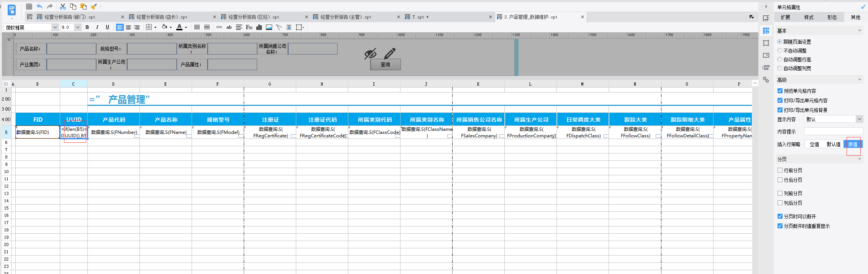This screenshot has height=274, width=868.
Task: Center align cell text
Action: (x=128, y=27)
